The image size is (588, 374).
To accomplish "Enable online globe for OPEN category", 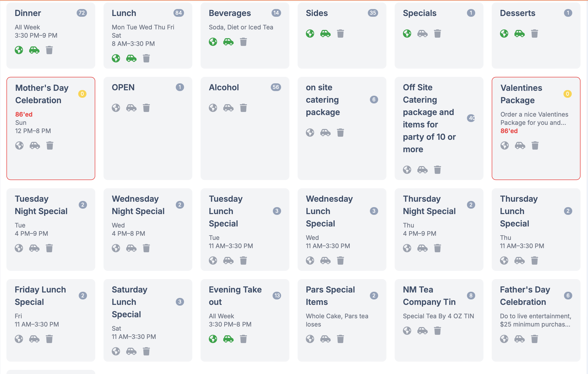I will pos(116,108).
